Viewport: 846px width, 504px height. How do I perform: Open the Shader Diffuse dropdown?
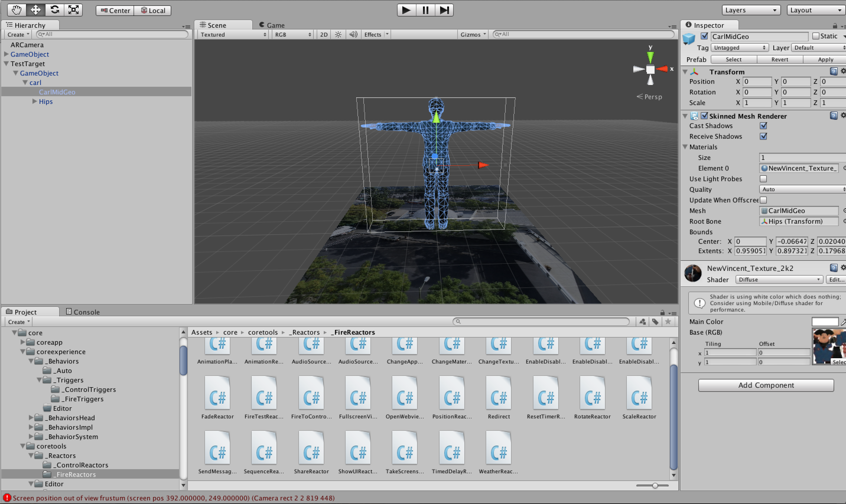click(x=779, y=279)
